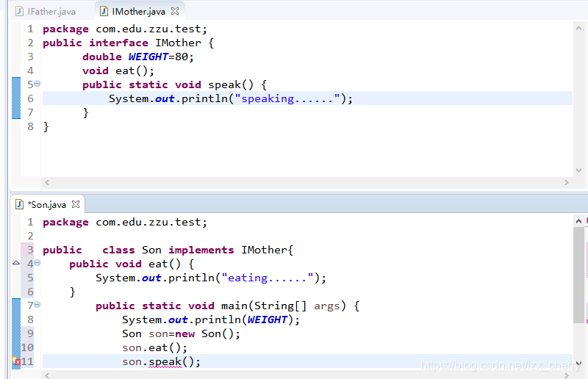Click 'package com.edu.zzu.test;' in IMother.java
The width and height of the screenshot is (588, 379).
point(125,29)
